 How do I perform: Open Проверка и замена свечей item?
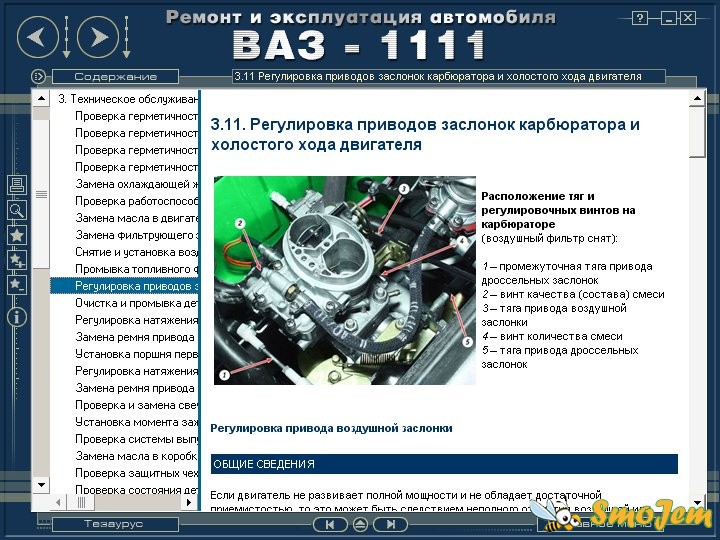[137, 405]
